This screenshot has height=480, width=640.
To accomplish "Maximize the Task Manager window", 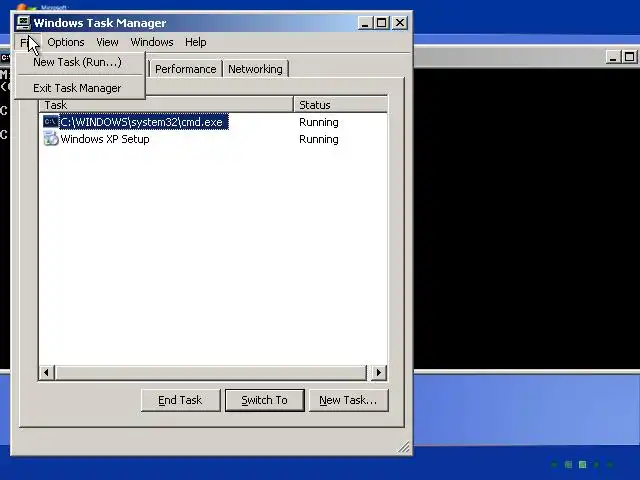I will 382,23.
